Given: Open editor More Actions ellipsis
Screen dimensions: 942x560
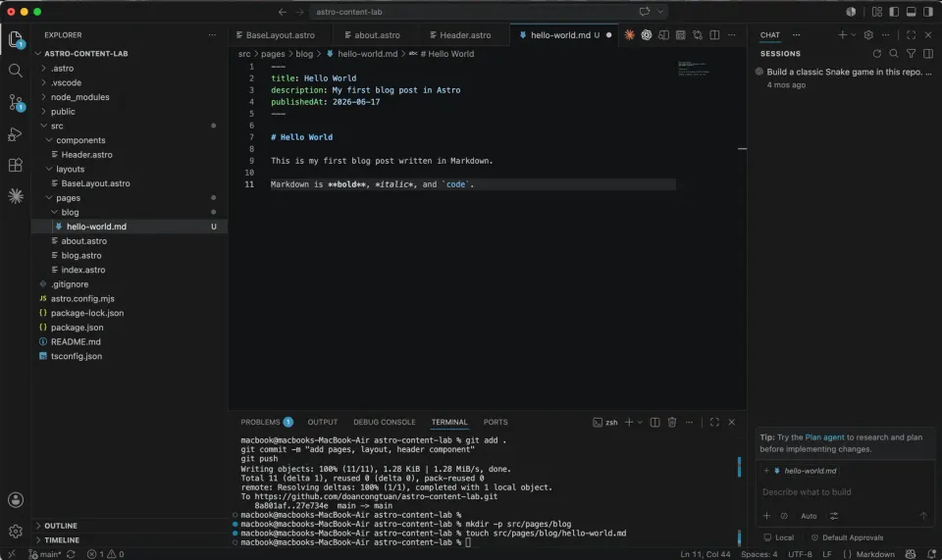Looking at the screenshot, I should [x=732, y=34].
